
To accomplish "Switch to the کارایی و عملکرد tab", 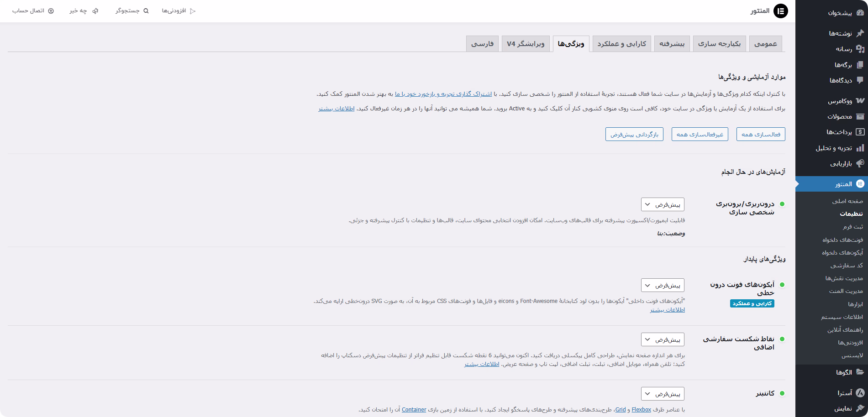I will 622,44.
